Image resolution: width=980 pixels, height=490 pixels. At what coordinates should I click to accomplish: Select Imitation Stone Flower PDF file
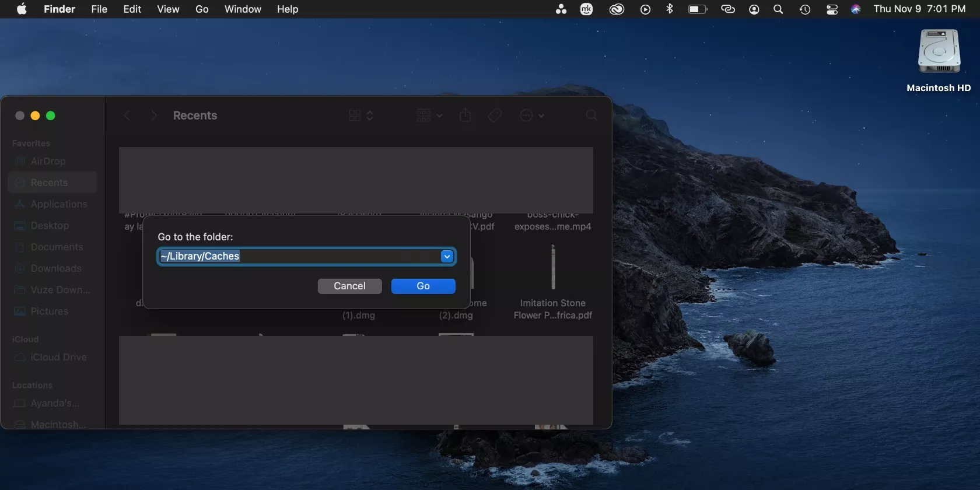click(x=553, y=283)
